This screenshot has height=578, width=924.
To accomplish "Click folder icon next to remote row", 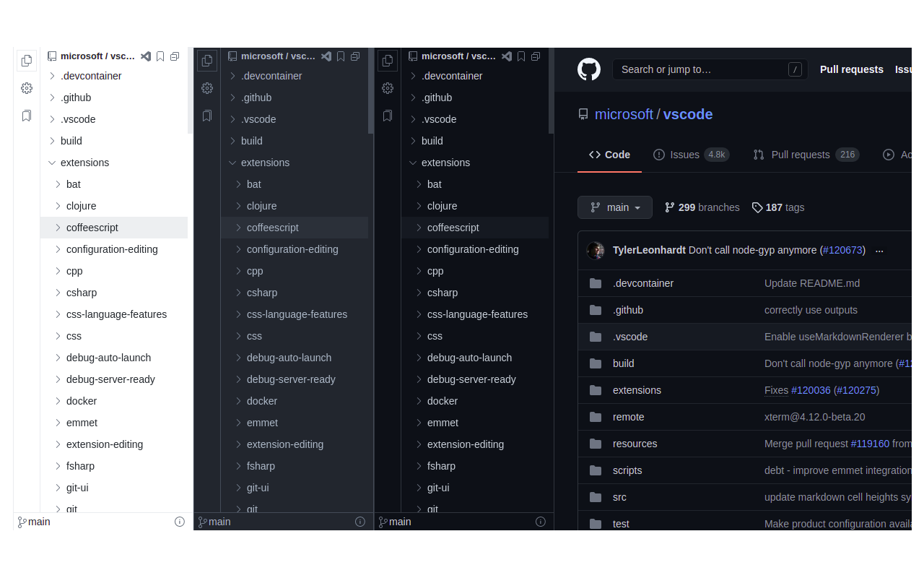I will [x=596, y=417].
